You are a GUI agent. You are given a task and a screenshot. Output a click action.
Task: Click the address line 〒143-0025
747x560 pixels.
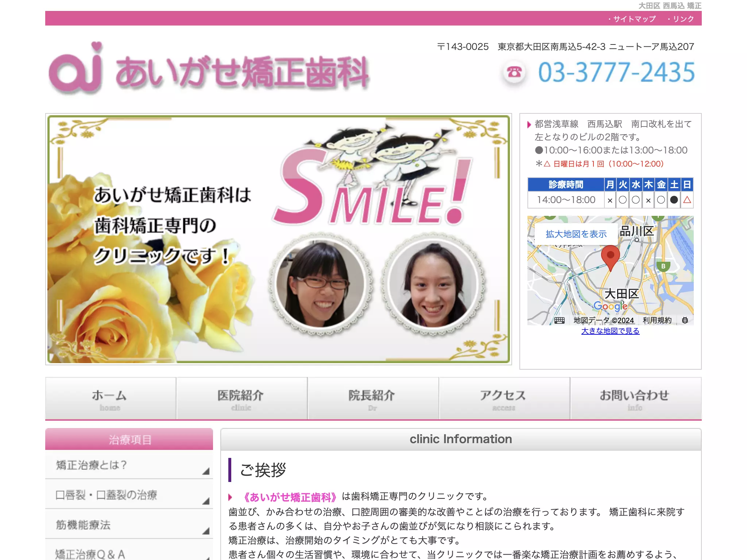(x=565, y=47)
